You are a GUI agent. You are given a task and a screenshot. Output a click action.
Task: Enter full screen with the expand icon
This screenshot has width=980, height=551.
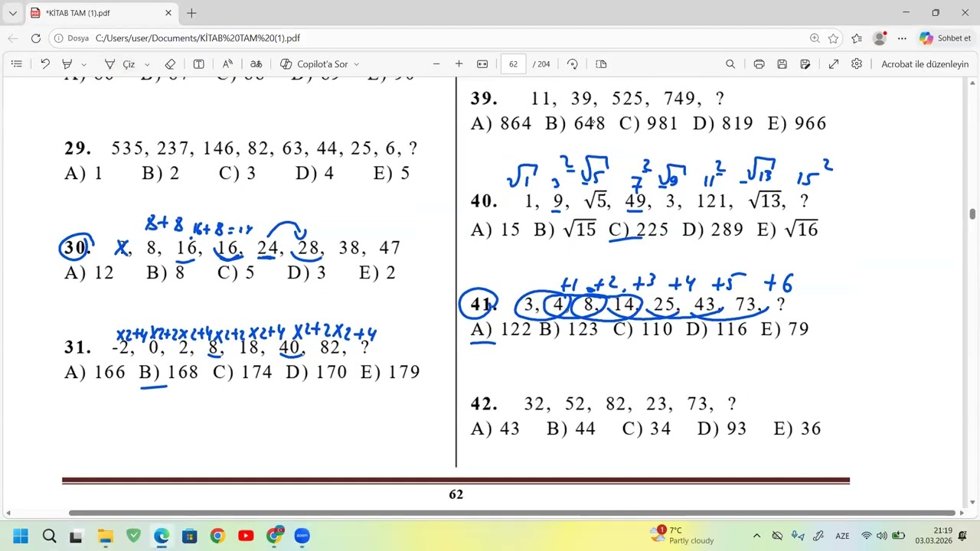click(834, 64)
